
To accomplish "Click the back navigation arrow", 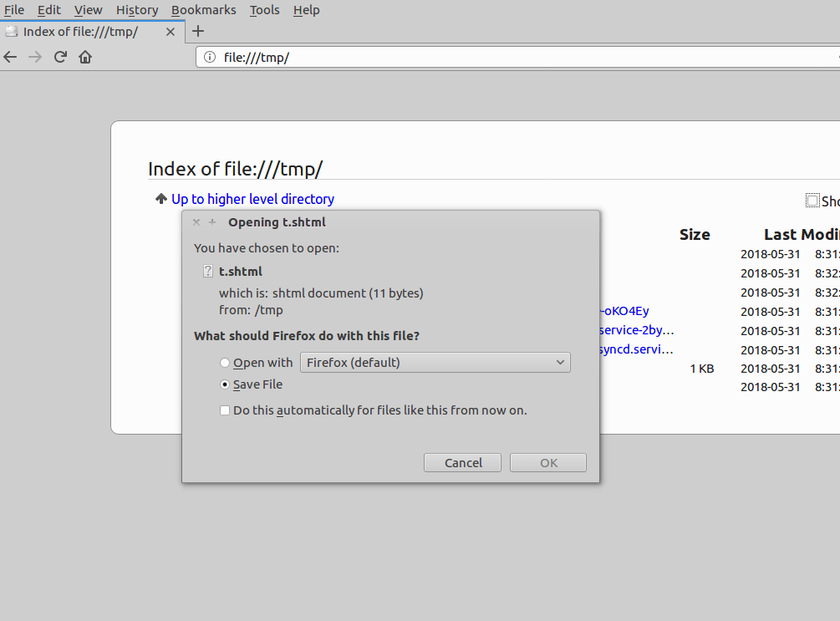I will [10, 57].
